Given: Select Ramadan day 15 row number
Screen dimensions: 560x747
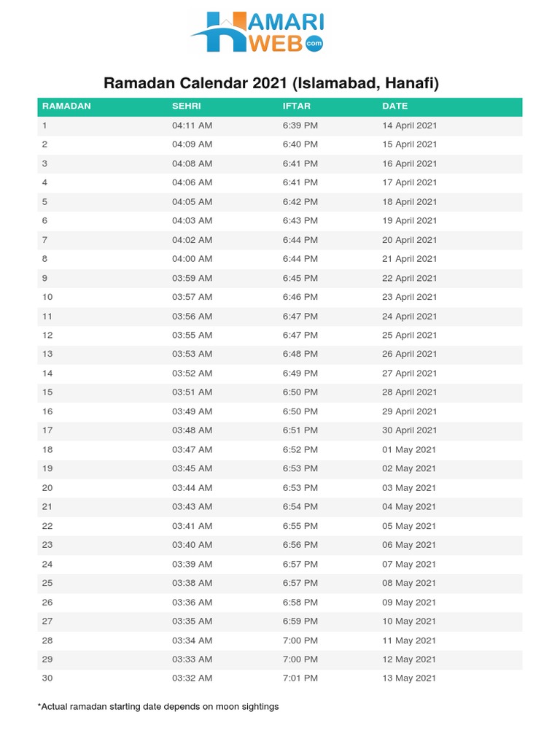Looking at the screenshot, I should pyautogui.click(x=47, y=392).
